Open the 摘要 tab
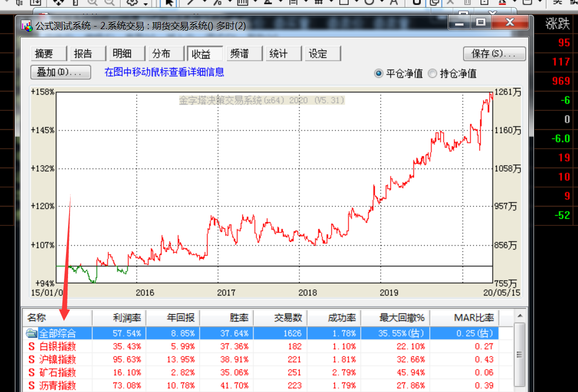Image resolution: width=578 pixels, height=392 pixels. coord(48,54)
